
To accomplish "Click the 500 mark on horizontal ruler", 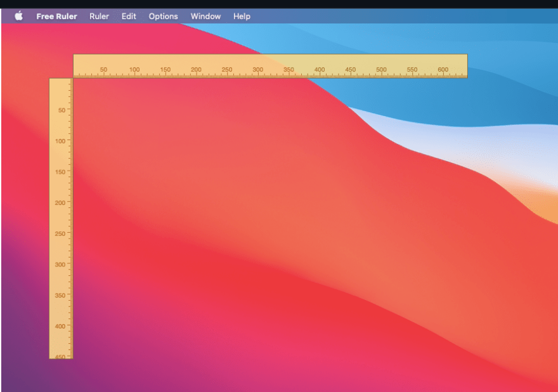I will [x=381, y=69].
